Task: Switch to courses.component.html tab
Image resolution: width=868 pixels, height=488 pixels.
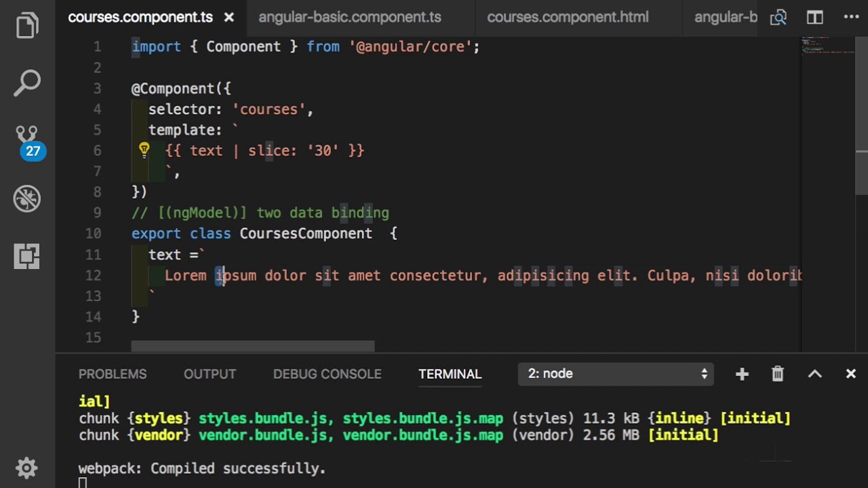Action: tap(568, 18)
